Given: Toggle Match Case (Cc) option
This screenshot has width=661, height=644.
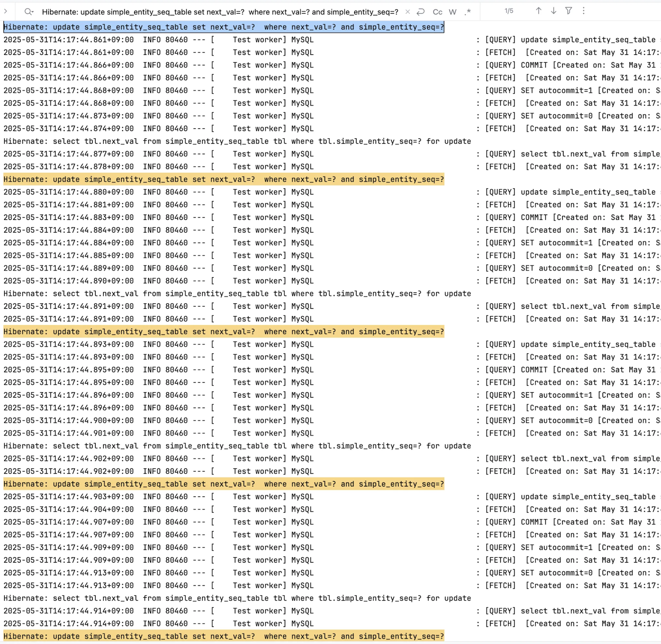Looking at the screenshot, I should (437, 12).
